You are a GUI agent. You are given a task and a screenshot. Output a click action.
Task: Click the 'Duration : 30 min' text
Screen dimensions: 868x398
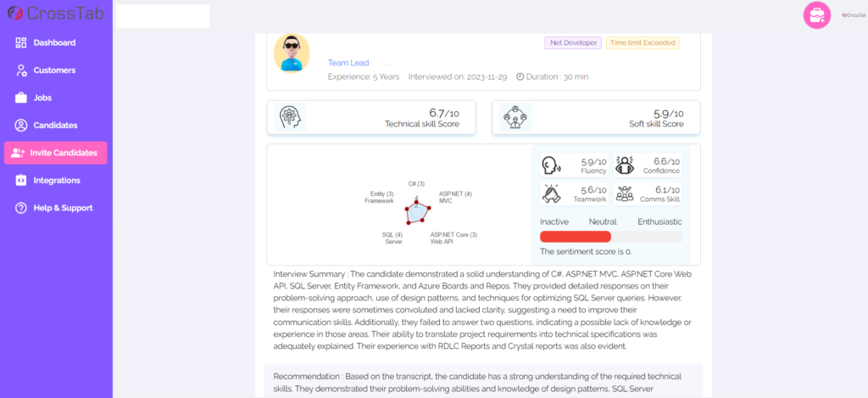[558, 76]
